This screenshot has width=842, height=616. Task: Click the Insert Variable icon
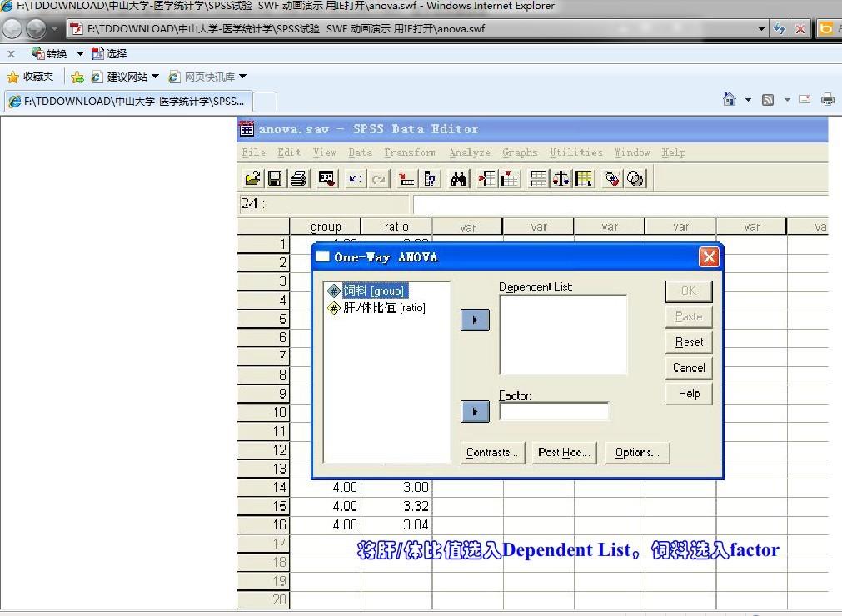tap(510, 179)
